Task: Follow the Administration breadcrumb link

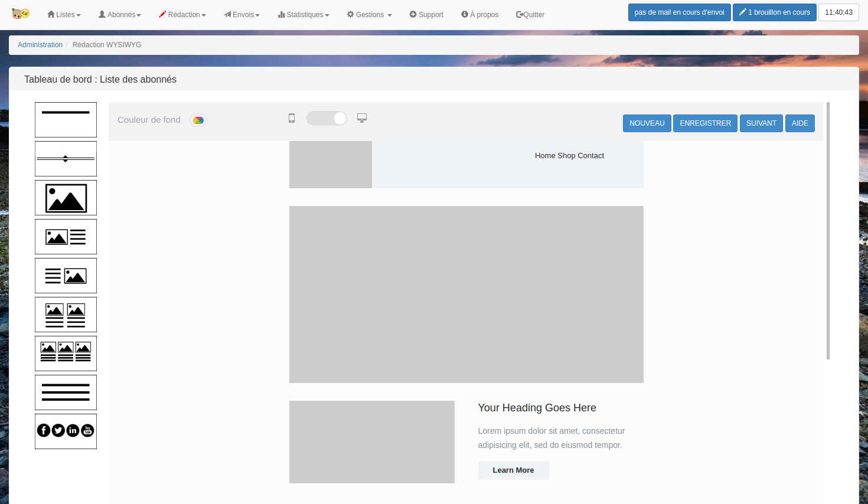Action: point(40,45)
